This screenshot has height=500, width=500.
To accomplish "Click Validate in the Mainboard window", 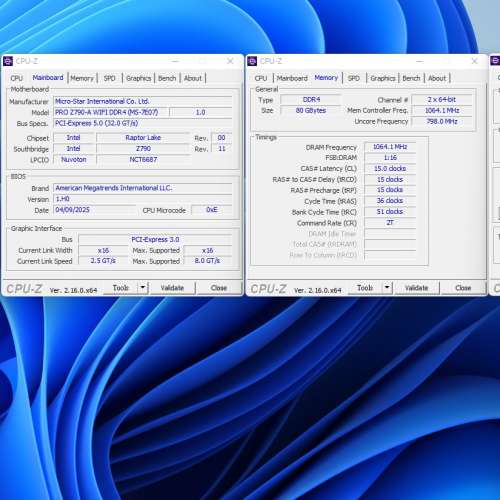I will pyautogui.click(x=172, y=288).
